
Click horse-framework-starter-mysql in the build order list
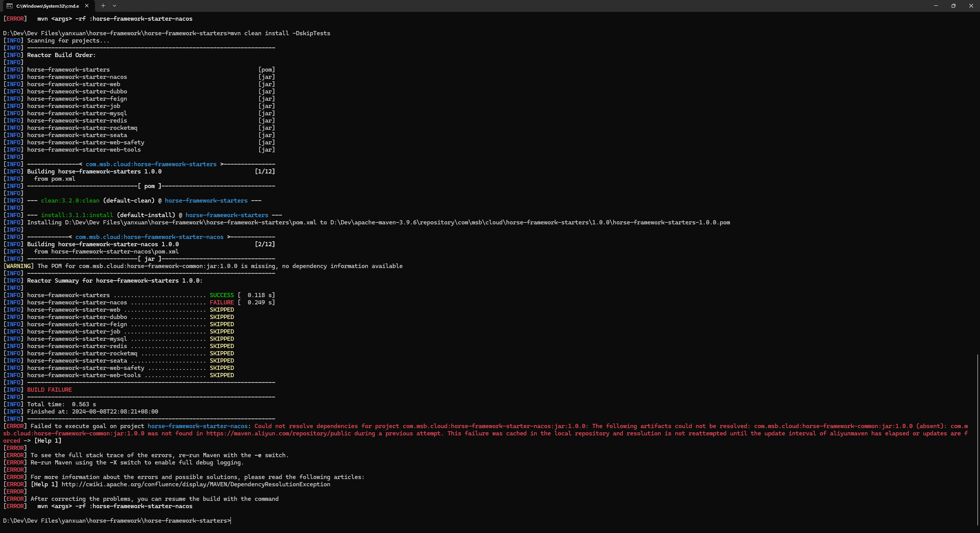pos(77,113)
